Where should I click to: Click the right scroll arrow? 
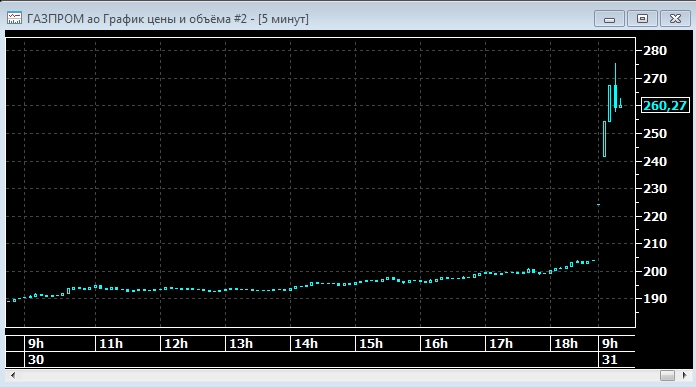coord(684,375)
